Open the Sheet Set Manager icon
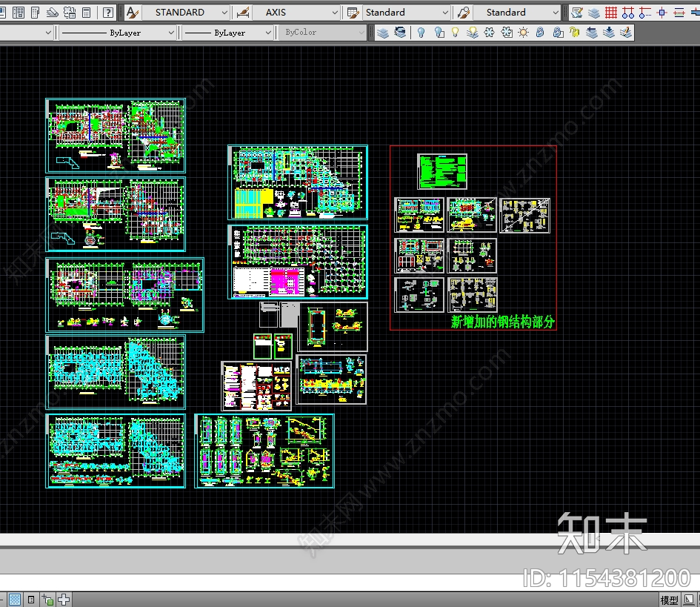The image size is (700, 607). coord(53,13)
